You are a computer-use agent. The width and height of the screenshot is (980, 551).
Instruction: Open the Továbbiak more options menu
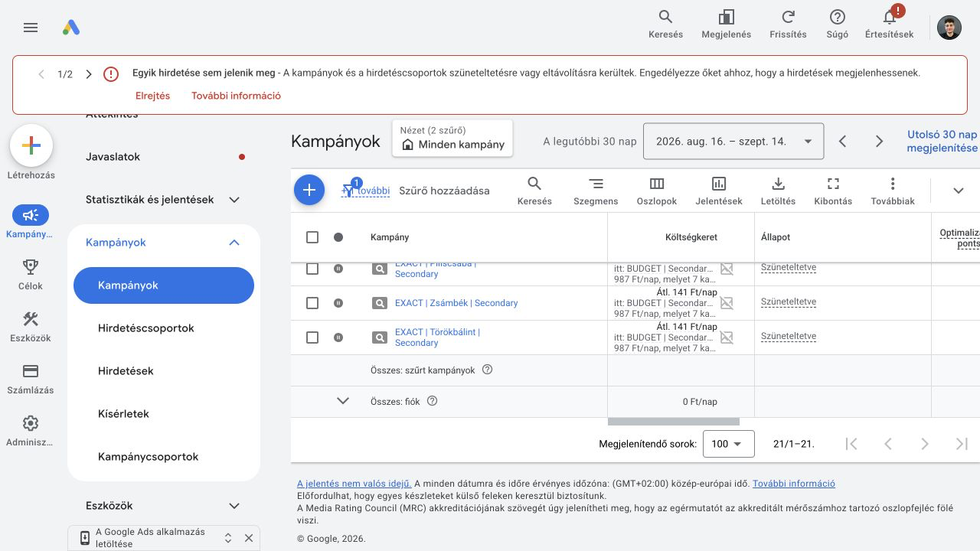(x=893, y=191)
